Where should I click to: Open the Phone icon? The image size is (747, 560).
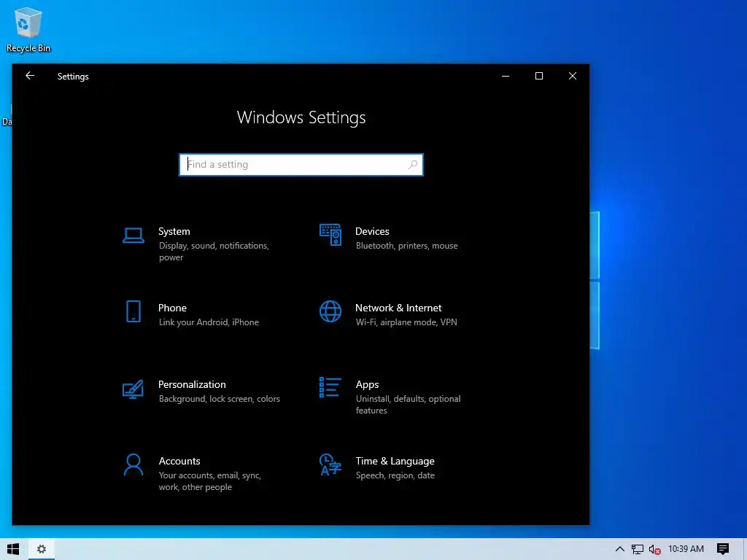click(x=133, y=311)
